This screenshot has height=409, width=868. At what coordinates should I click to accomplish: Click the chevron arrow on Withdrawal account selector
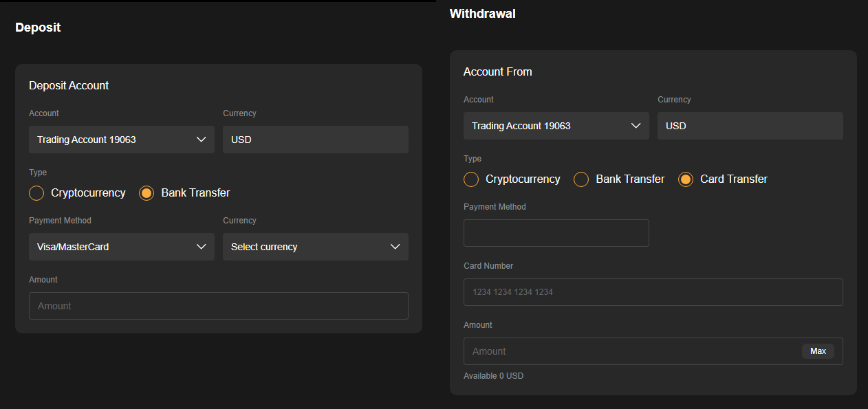point(636,126)
